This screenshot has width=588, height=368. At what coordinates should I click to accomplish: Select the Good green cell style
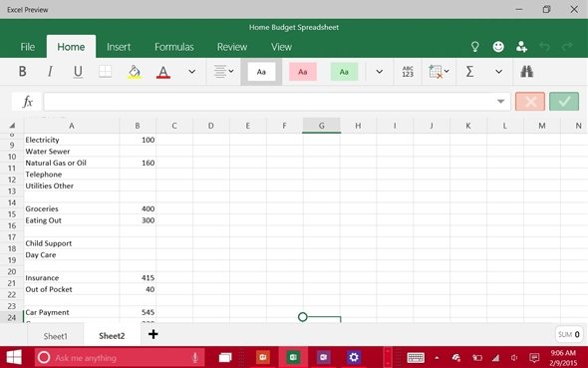(344, 72)
